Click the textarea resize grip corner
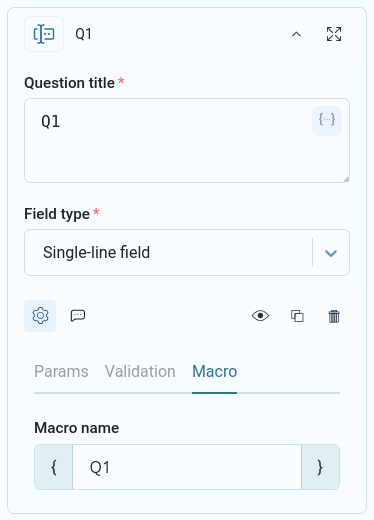 pyautogui.click(x=346, y=179)
